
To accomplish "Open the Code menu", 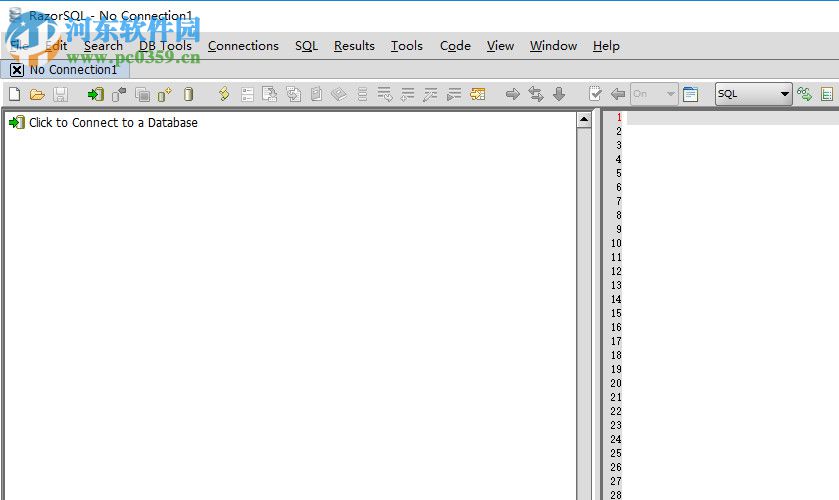I will [455, 46].
